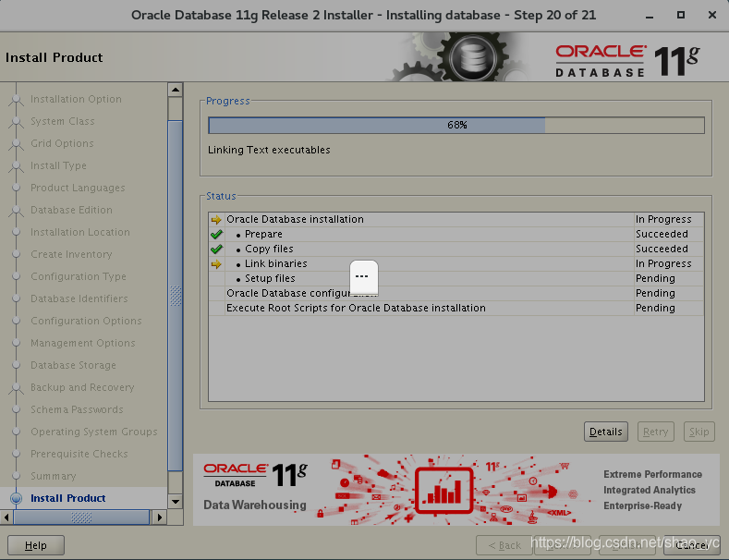The height and width of the screenshot is (560, 729).
Task: Click the Setup files row text
Action: click(x=270, y=278)
